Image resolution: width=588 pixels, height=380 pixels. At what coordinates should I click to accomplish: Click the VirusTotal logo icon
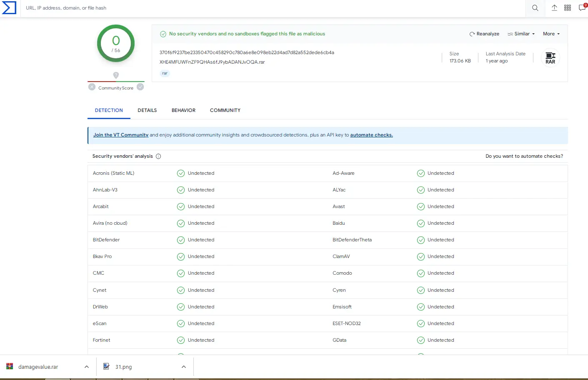click(9, 8)
